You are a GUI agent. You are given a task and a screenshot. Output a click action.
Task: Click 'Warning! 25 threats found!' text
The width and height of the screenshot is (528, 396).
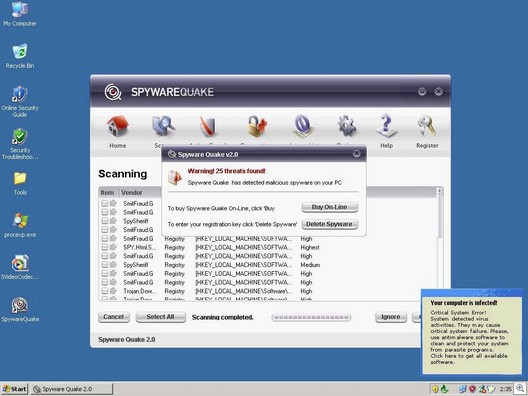coord(226,171)
